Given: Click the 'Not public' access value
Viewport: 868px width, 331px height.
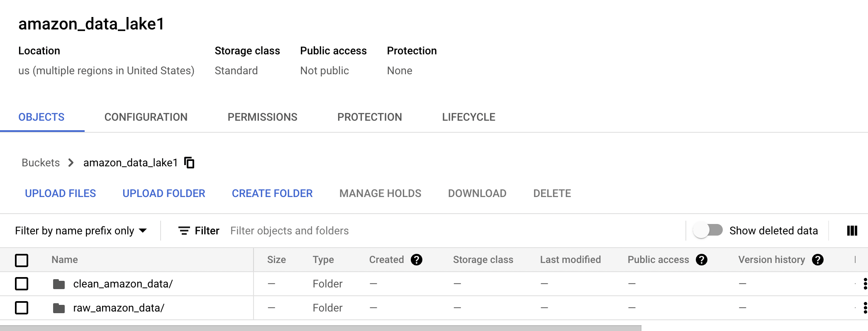Looking at the screenshot, I should (x=324, y=71).
